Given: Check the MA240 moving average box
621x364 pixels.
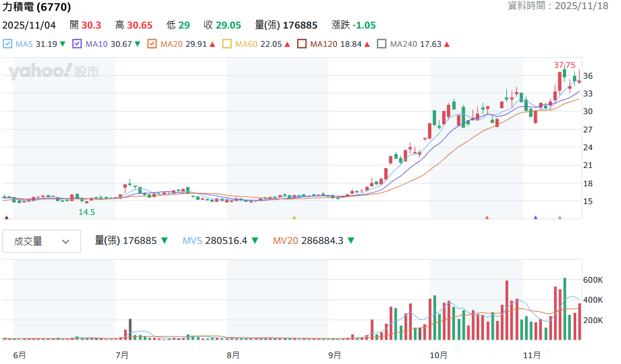Looking at the screenshot, I should 382,44.
